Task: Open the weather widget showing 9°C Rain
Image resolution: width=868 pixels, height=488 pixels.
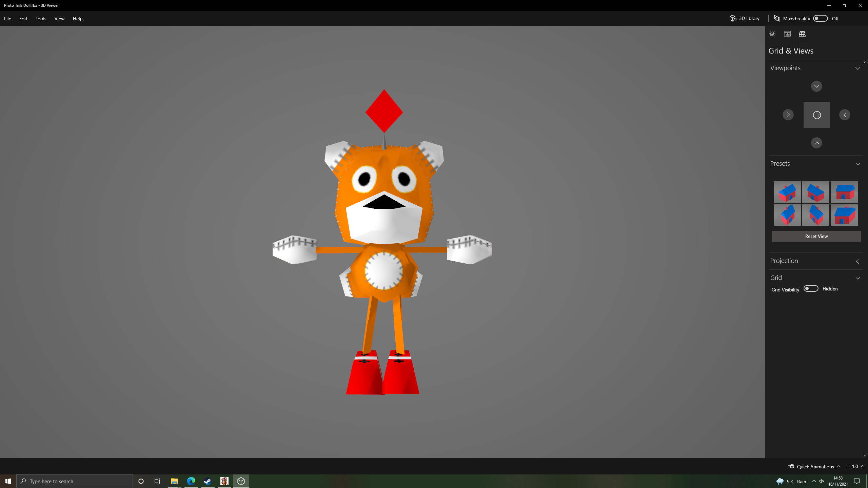Action: (x=791, y=482)
